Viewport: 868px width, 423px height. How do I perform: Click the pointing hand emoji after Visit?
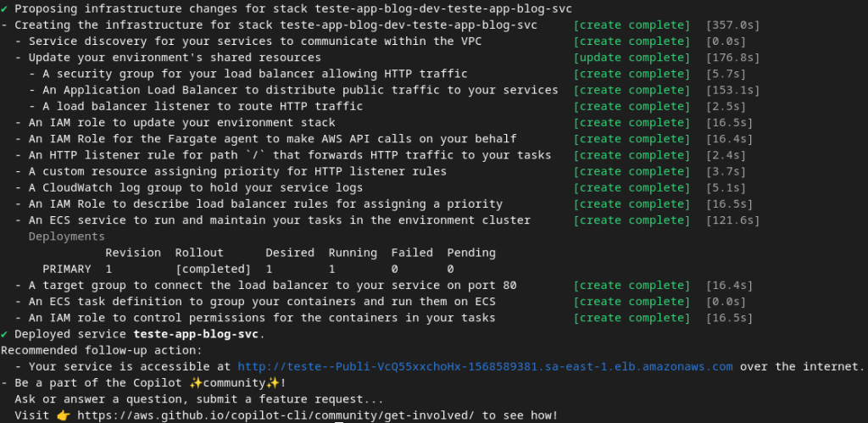click(64, 415)
